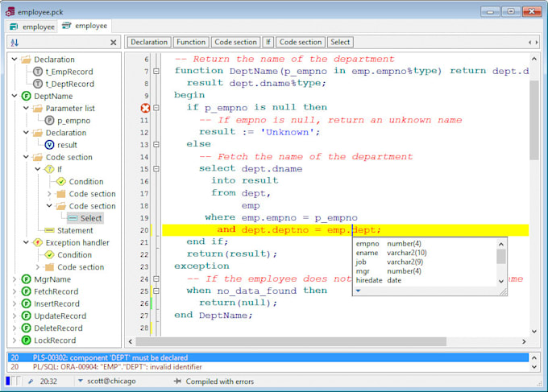Click the vertical scrollbar thumb of code editor
The image size is (548, 392).
[x=534, y=120]
